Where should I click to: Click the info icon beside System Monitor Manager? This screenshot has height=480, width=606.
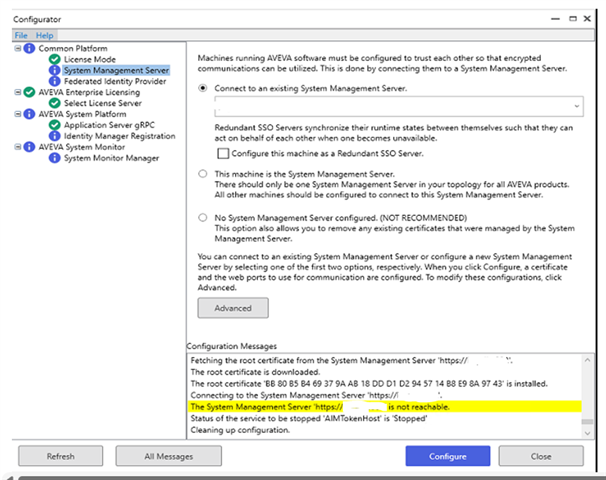tap(54, 158)
